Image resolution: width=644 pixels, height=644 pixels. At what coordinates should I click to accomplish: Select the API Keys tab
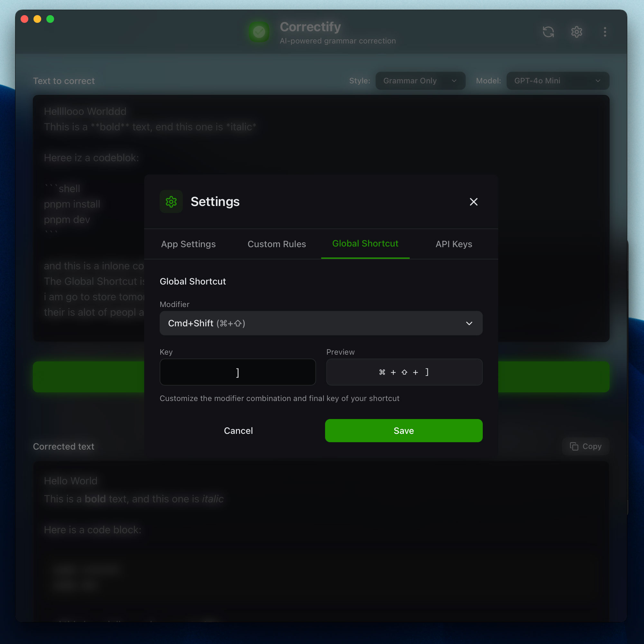click(x=454, y=244)
